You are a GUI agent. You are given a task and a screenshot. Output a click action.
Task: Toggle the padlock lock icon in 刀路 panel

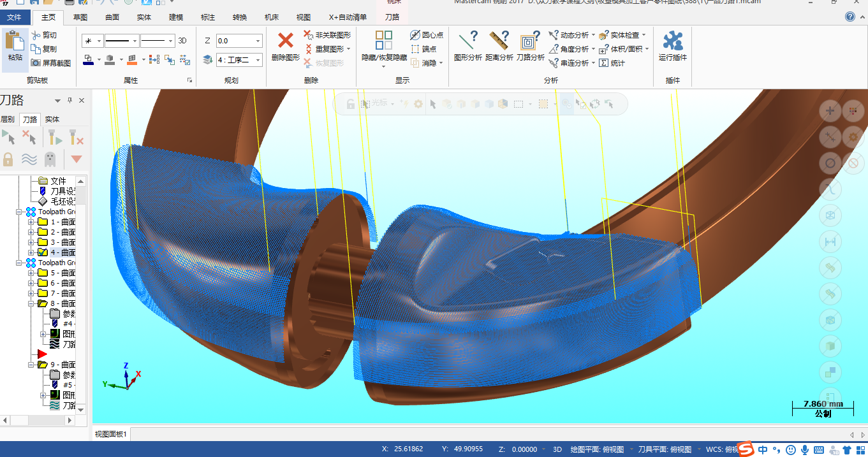pyautogui.click(x=8, y=159)
